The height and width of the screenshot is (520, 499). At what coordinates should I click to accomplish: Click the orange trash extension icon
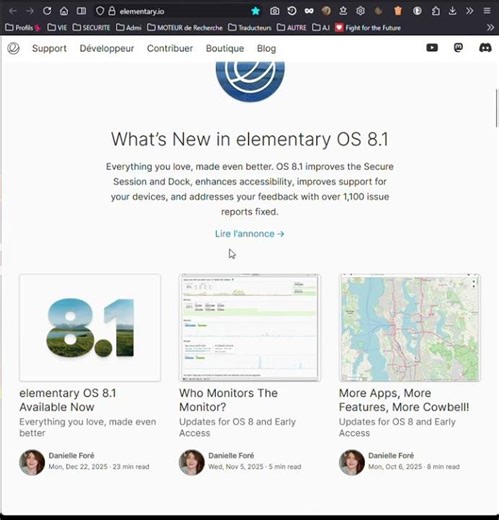[x=398, y=11]
